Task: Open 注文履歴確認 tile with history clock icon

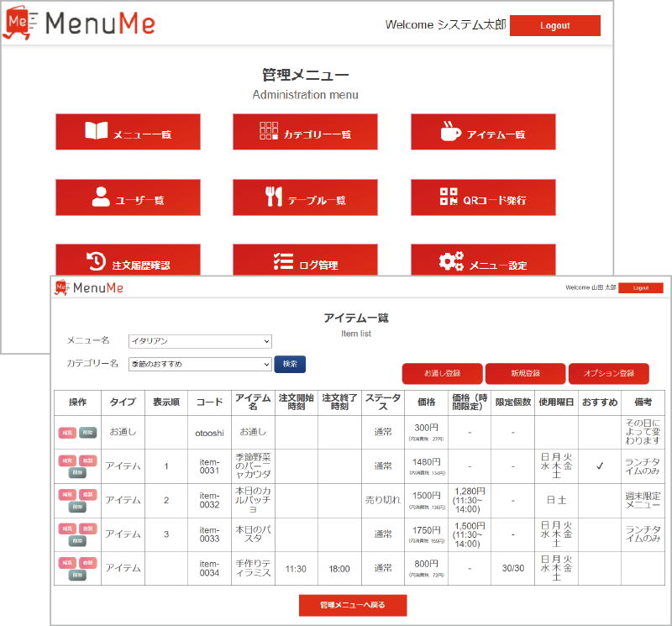Action: click(x=128, y=260)
